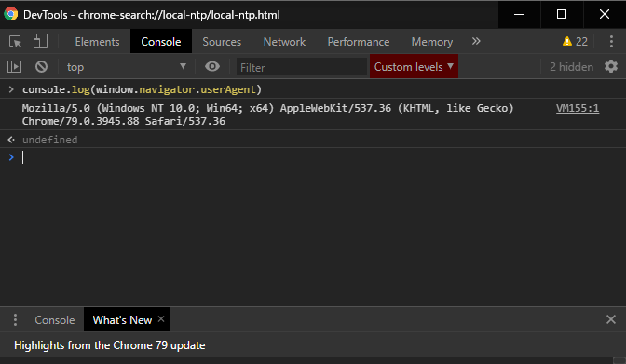626x364 pixels.
Task: Open the Memory tab
Action: tap(432, 42)
